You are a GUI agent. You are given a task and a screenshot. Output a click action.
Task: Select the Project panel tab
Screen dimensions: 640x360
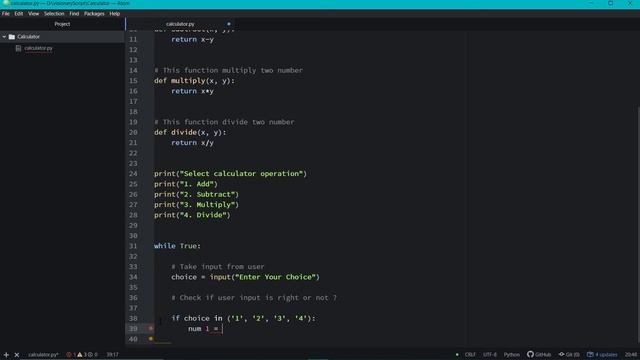(62, 24)
